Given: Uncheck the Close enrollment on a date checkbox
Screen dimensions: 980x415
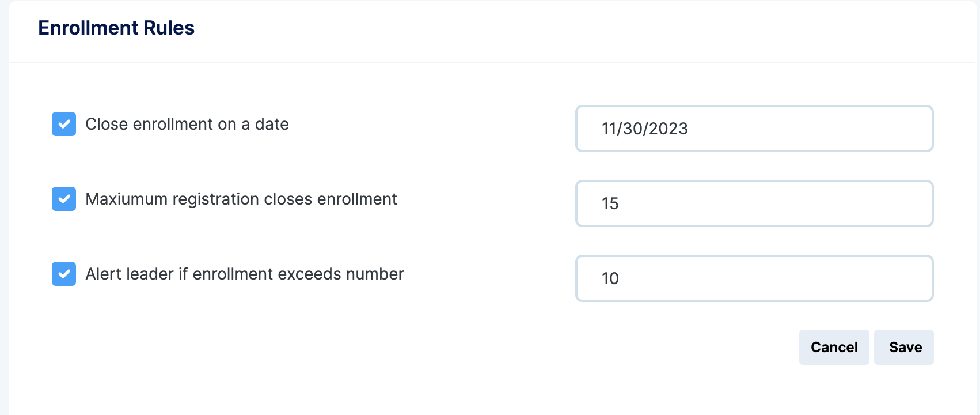Looking at the screenshot, I should 64,124.
